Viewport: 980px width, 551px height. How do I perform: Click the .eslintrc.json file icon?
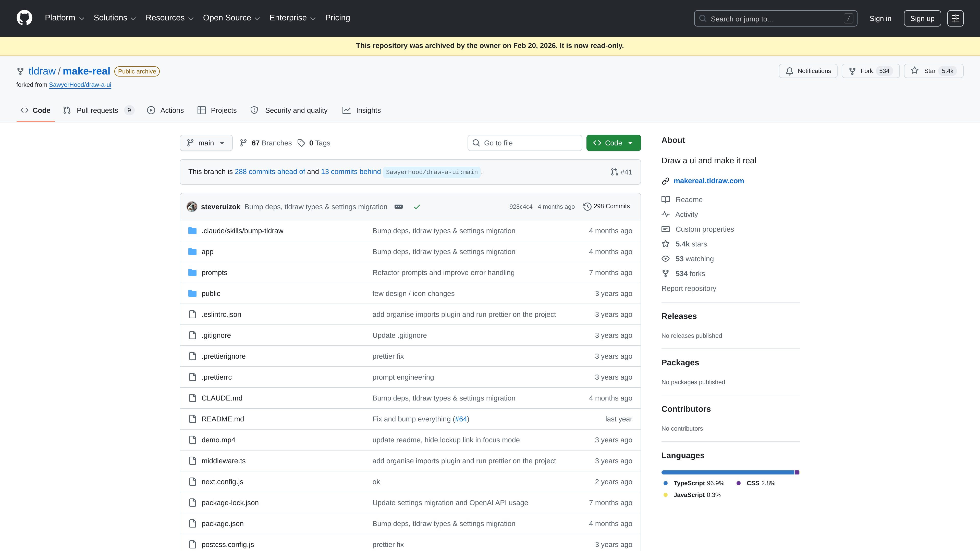[x=192, y=315]
